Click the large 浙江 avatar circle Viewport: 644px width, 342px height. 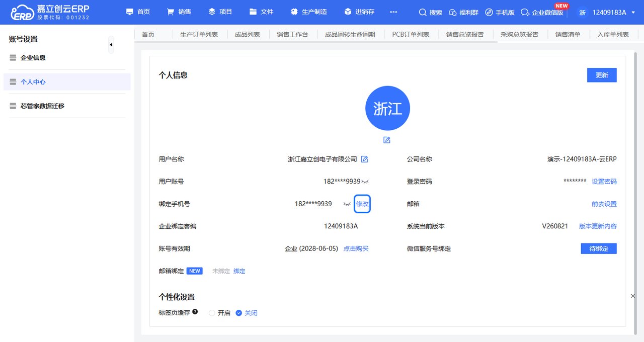pyautogui.click(x=387, y=108)
